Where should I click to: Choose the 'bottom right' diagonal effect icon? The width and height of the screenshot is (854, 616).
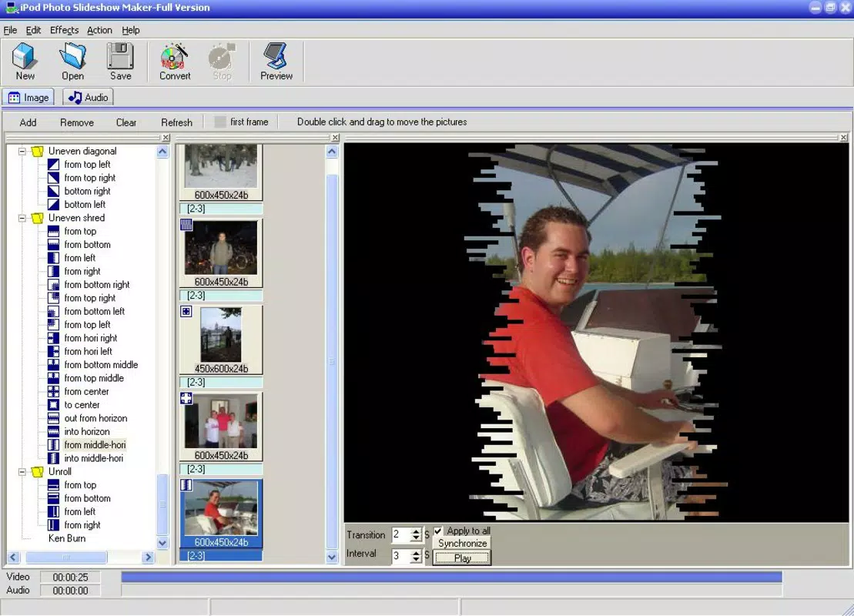pyautogui.click(x=53, y=191)
